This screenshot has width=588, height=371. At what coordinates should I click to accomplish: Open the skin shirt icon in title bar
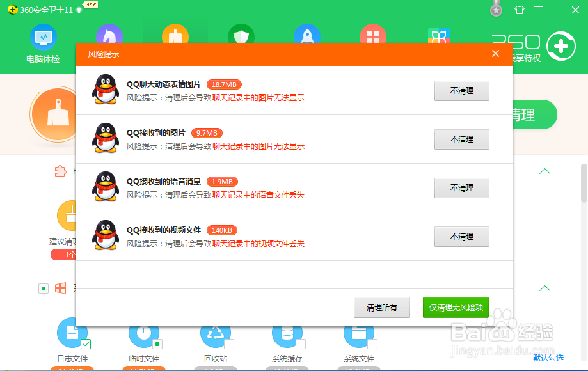pos(520,10)
